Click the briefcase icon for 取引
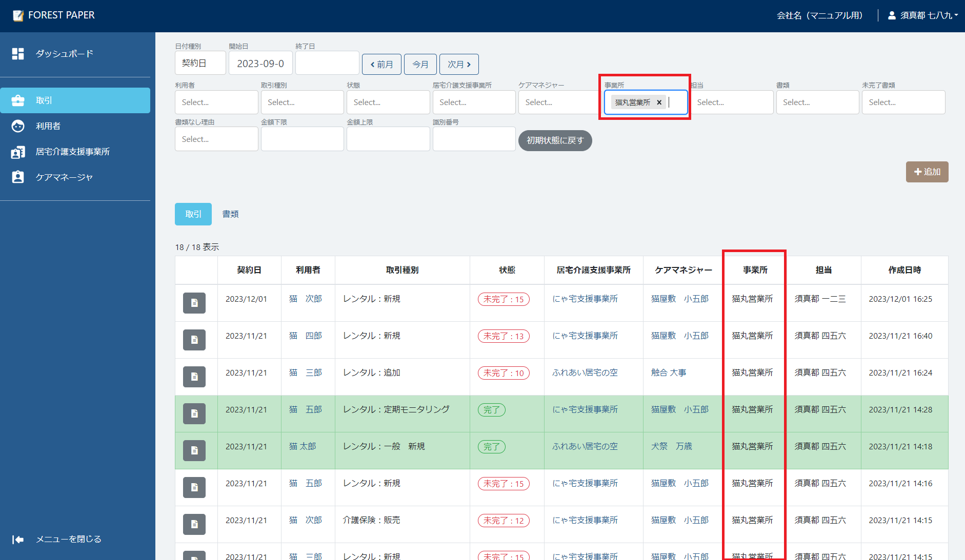Viewport: 965px width, 560px height. 18,100
